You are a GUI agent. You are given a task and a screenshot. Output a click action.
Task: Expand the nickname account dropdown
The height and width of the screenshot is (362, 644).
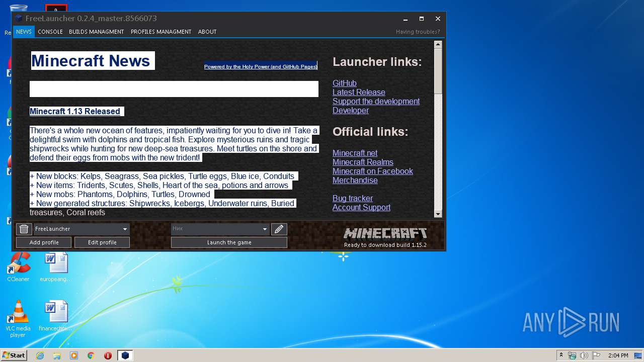point(265,229)
